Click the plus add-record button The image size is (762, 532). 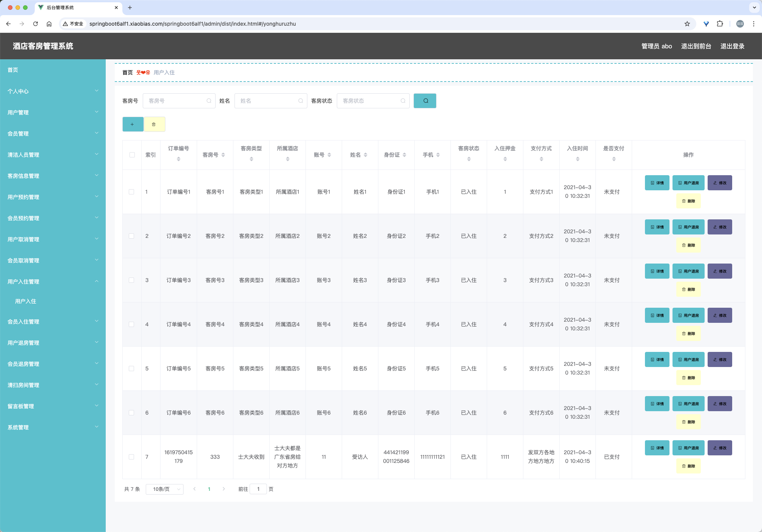[x=133, y=124]
